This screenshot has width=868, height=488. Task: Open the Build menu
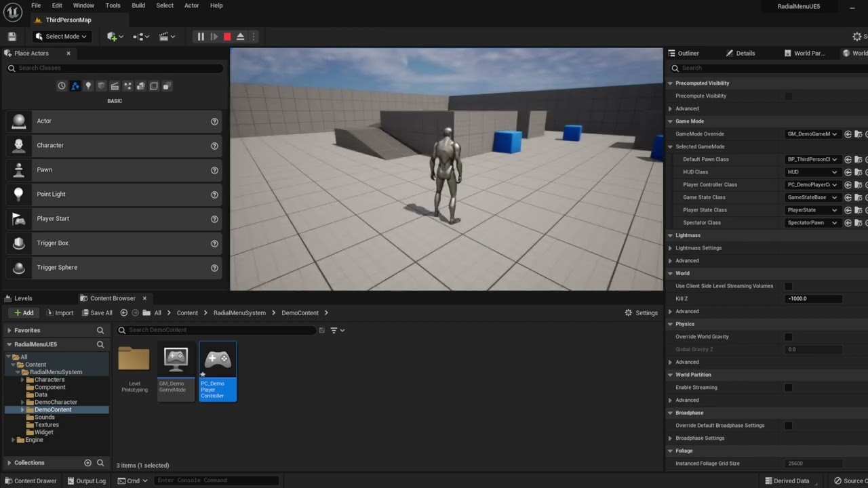point(138,5)
